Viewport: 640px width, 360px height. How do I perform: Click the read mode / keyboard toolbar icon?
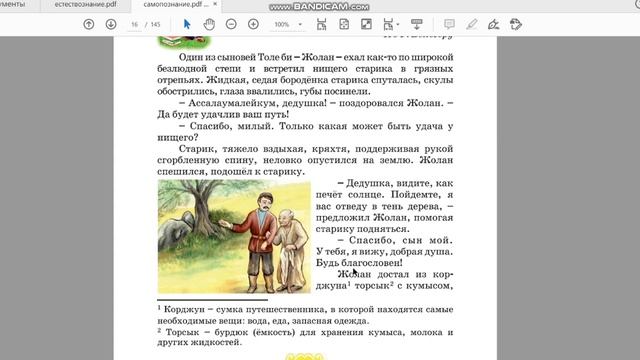(x=416, y=24)
